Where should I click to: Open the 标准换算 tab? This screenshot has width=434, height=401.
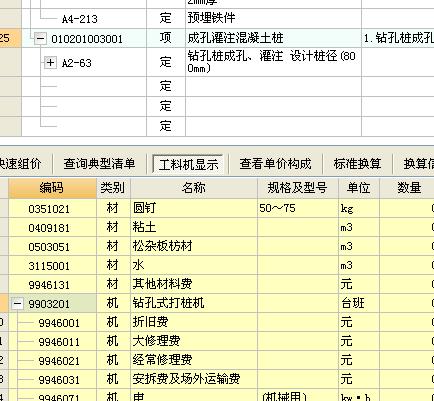[357, 164]
